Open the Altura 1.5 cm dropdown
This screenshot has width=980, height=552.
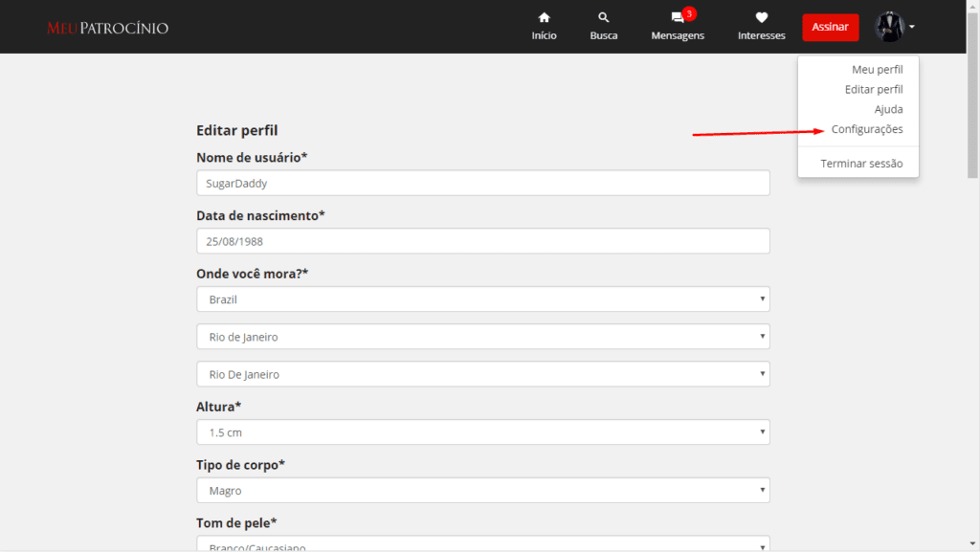(483, 432)
